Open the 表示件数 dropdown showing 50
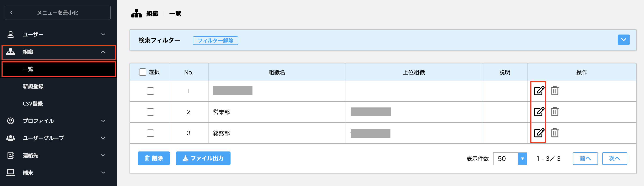This screenshot has height=186, width=644. tap(510, 159)
